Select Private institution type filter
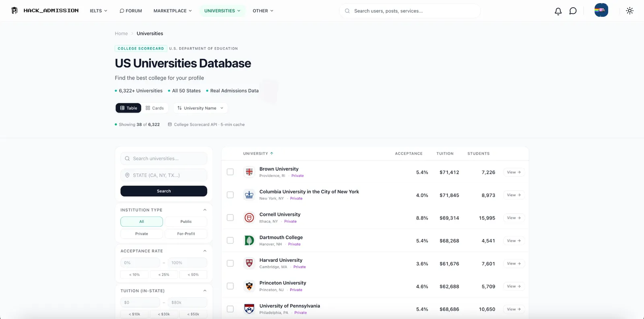The image size is (644, 319). [142, 234]
